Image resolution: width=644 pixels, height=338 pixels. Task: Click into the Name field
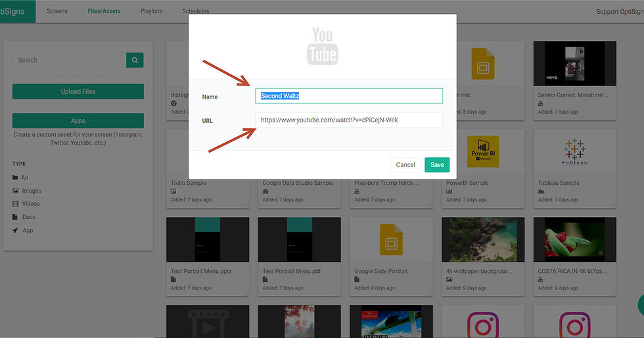pos(349,96)
